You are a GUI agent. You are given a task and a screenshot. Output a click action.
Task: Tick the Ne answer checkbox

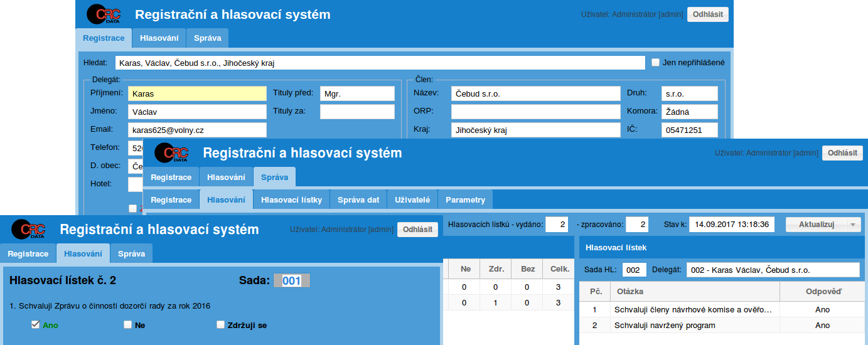click(127, 325)
